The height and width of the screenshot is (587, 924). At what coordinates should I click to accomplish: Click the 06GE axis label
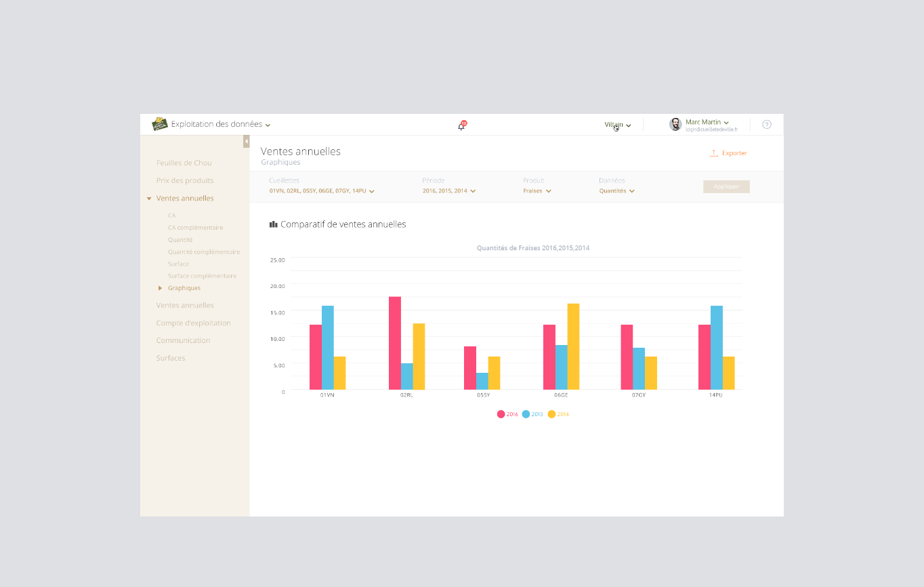click(x=561, y=394)
